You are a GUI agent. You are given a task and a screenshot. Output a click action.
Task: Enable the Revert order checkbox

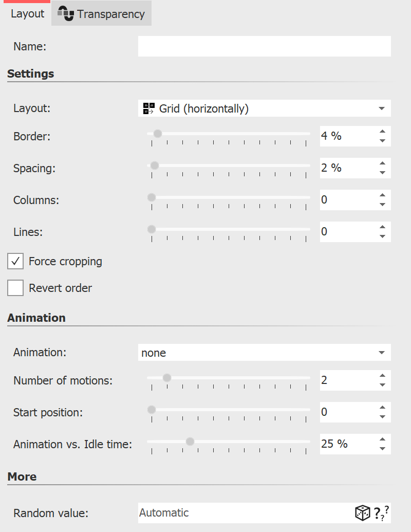click(x=15, y=288)
